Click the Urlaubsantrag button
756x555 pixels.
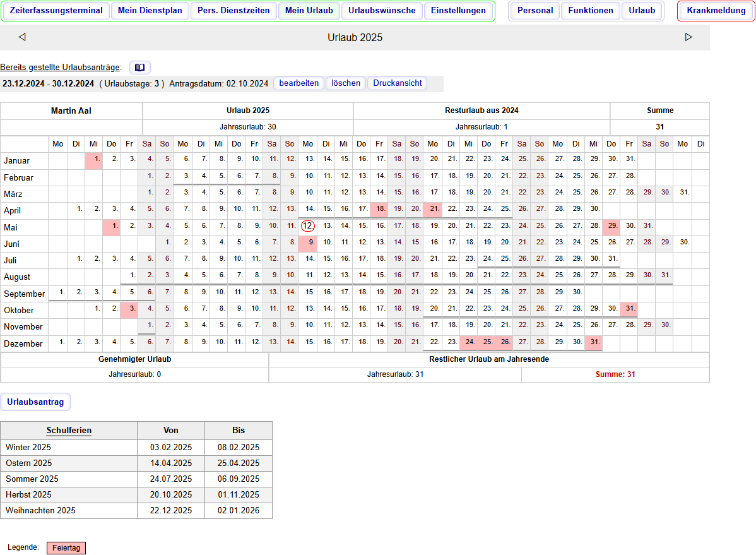tap(35, 402)
